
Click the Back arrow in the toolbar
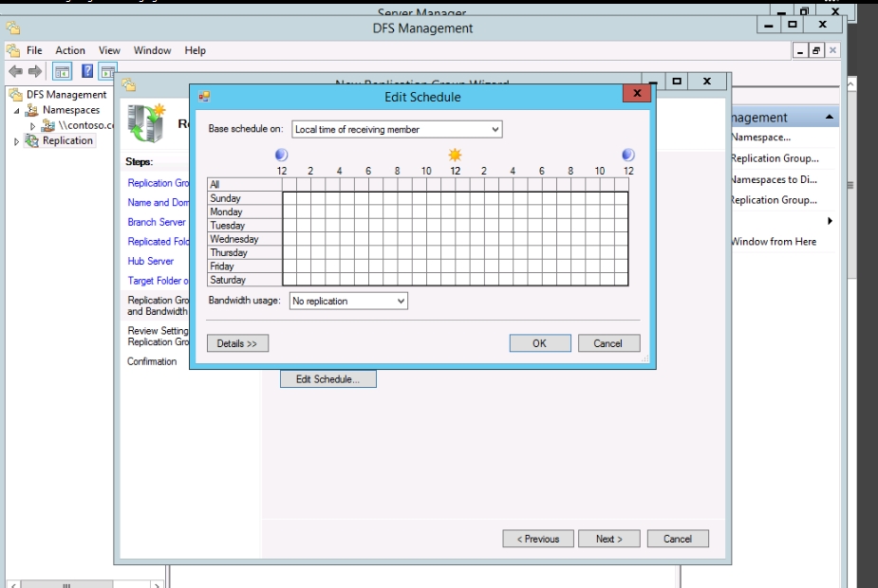coord(15,72)
